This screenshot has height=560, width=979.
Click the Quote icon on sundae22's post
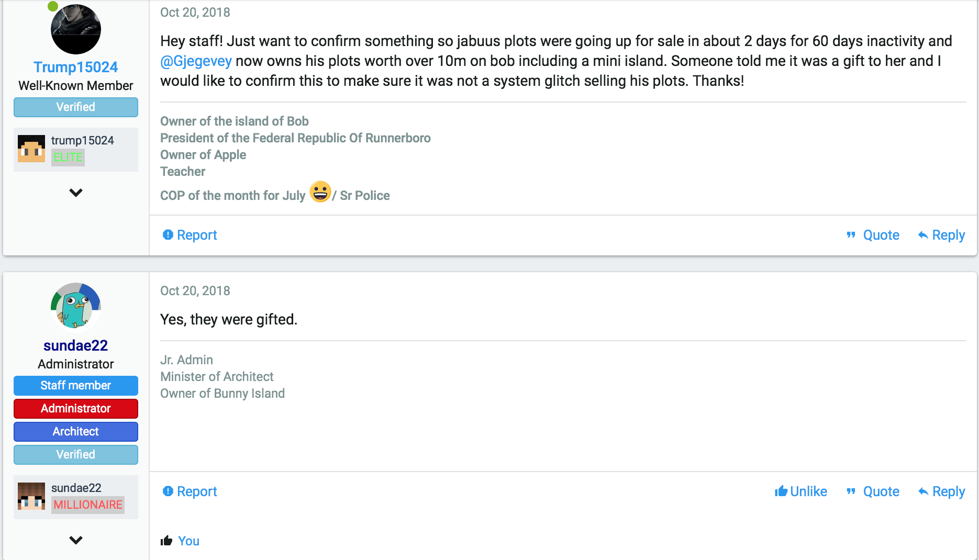click(851, 491)
